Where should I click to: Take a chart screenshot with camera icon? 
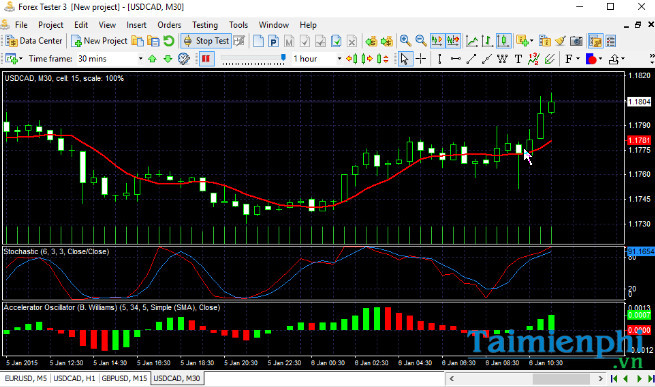[576, 41]
